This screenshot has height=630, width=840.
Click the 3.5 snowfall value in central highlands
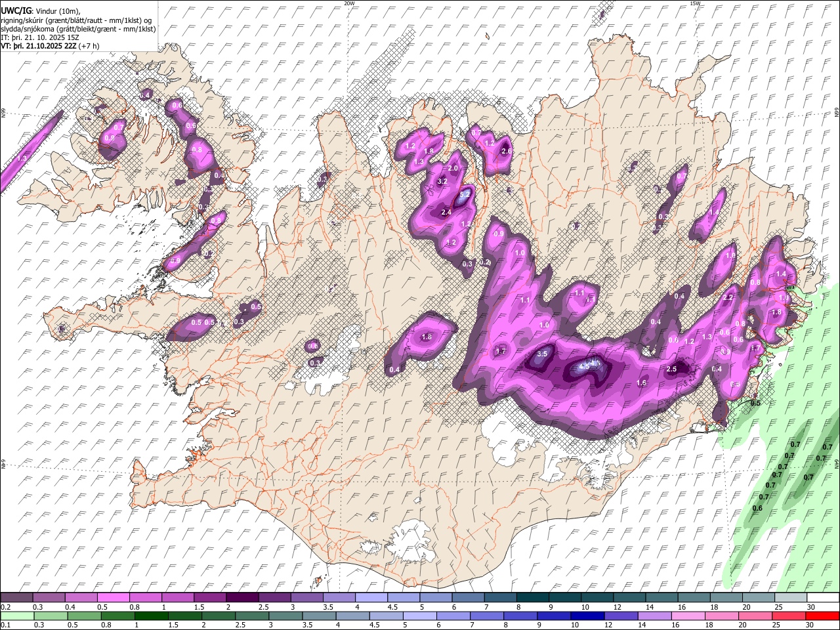pyautogui.click(x=542, y=354)
